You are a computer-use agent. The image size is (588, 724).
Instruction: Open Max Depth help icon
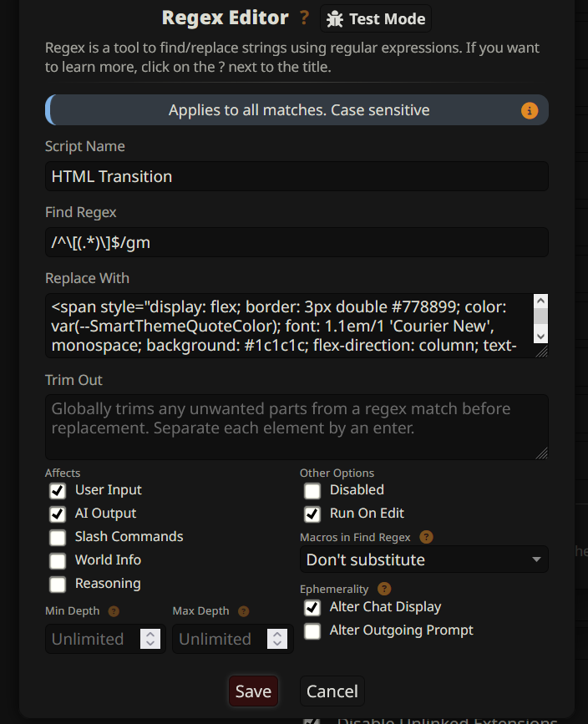click(243, 611)
